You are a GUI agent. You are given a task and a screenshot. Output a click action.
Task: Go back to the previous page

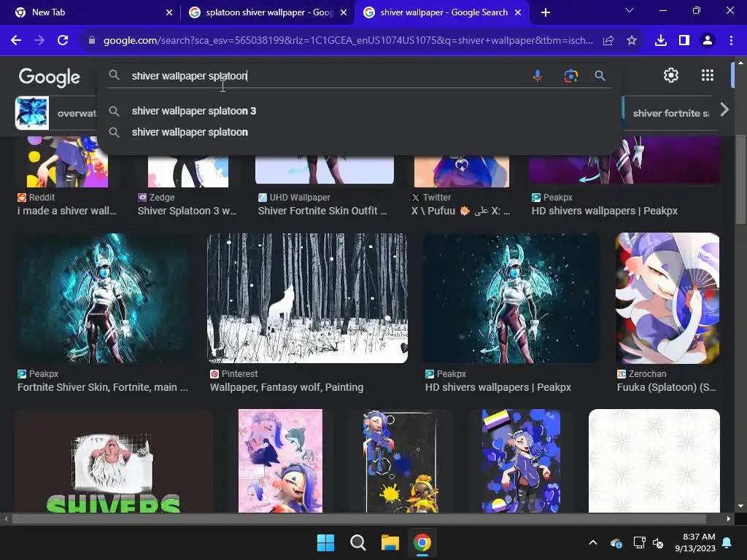click(16, 41)
